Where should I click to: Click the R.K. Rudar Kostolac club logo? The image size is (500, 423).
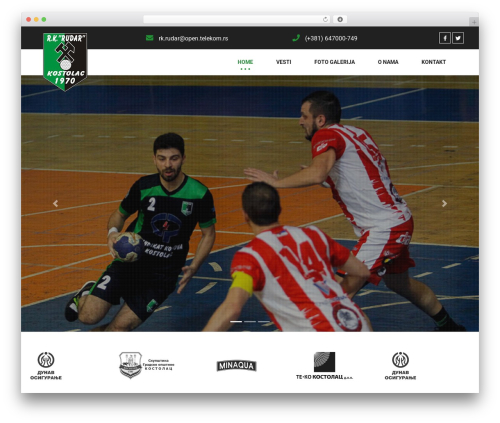coord(65,62)
